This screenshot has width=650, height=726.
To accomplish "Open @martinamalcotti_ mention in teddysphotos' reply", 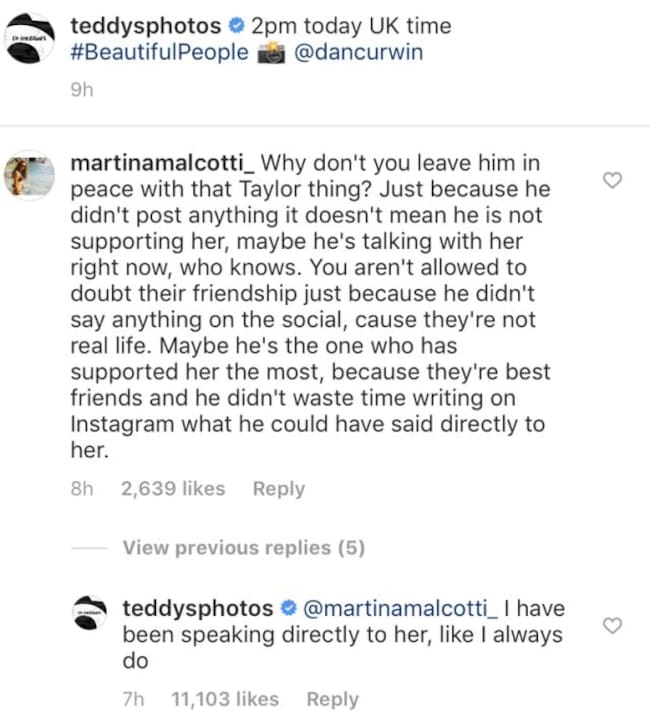I will pos(399,608).
